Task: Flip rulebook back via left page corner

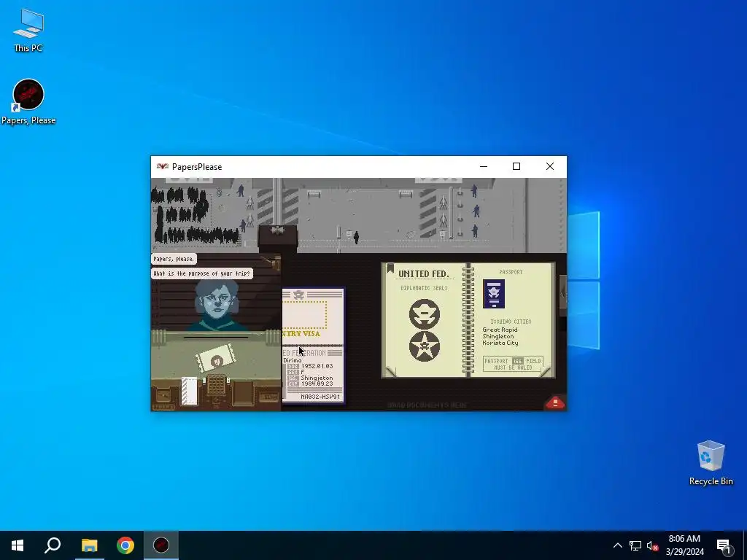Action: coord(391,371)
